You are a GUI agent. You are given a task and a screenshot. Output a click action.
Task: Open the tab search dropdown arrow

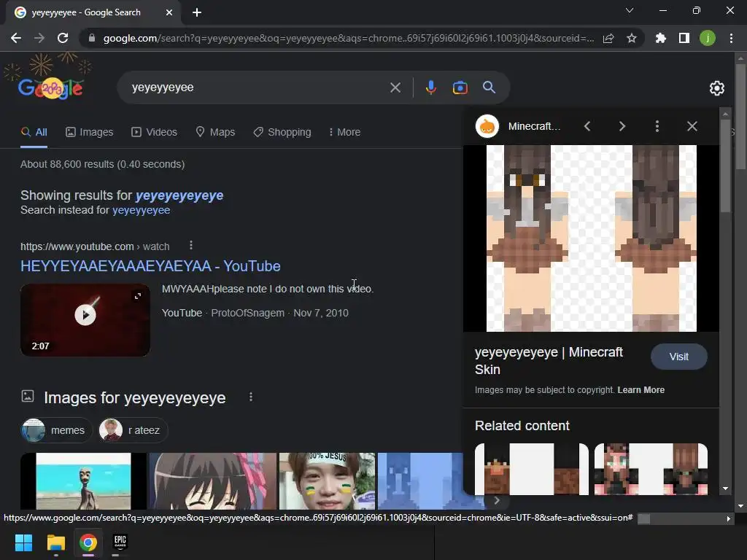point(630,10)
